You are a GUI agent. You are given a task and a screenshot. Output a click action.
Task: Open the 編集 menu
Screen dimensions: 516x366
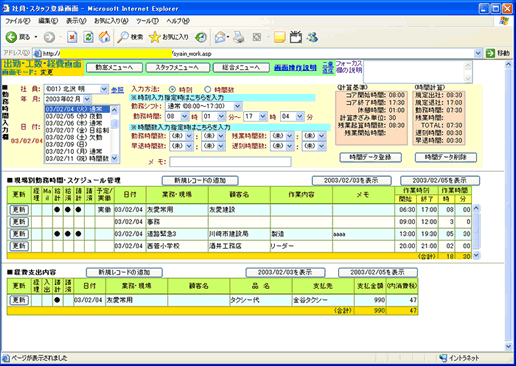[48, 21]
